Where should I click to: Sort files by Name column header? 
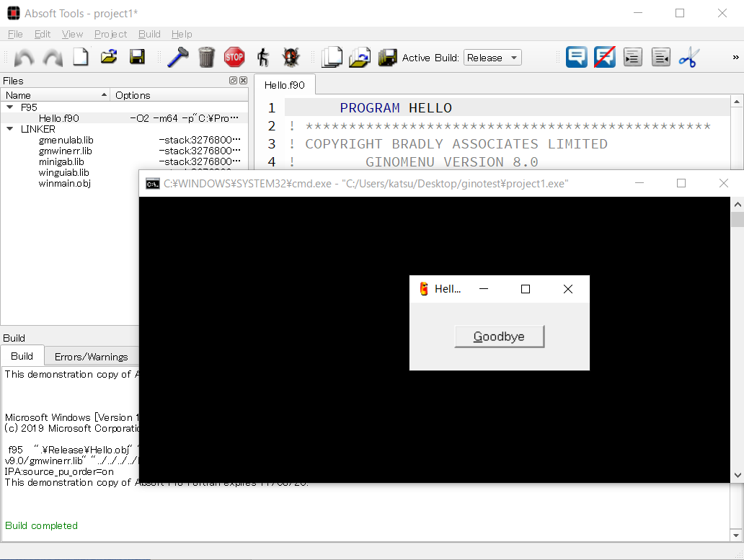point(55,95)
